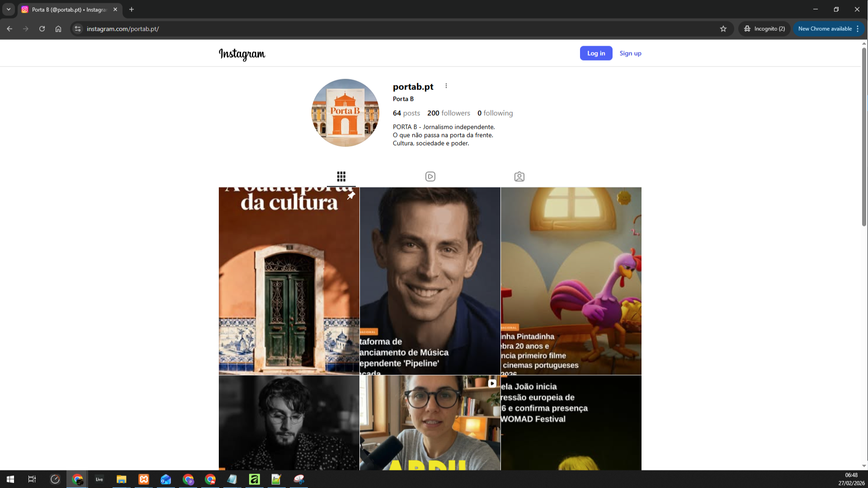This screenshot has height=488, width=868.
Task: Close the Porta B Instagram tab
Action: pyautogui.click(x=115, y=9)
